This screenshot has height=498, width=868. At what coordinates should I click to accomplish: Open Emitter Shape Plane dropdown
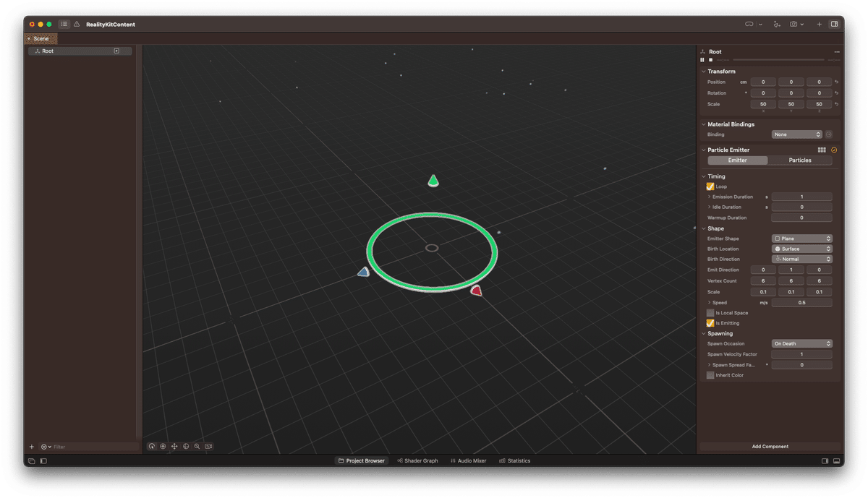tap(802, 239)
